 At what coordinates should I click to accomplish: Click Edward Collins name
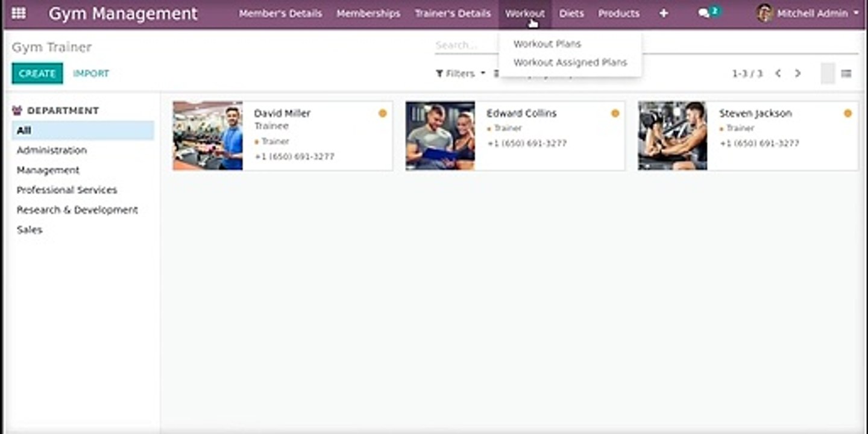[521, 113]
